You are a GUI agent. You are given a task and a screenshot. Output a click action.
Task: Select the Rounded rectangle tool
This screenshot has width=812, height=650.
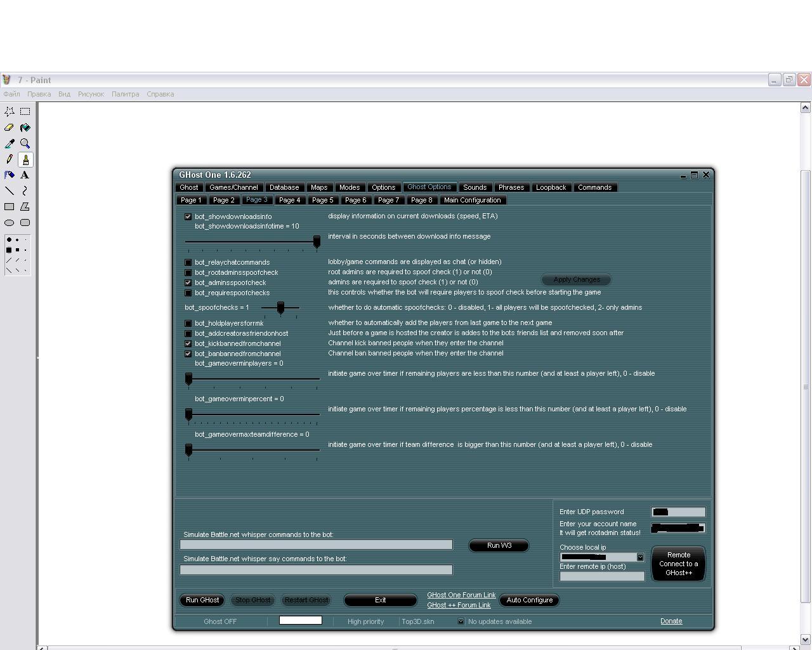tap(25, 223)
